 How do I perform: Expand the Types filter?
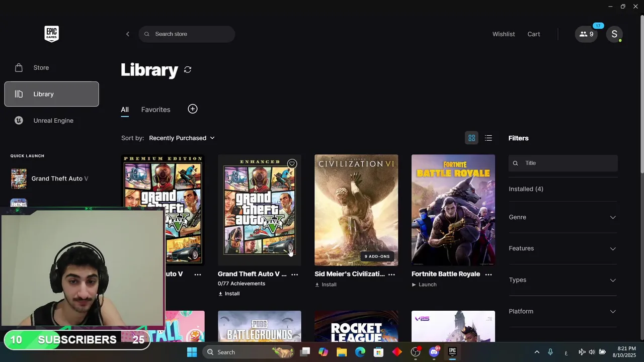(563, 280)
